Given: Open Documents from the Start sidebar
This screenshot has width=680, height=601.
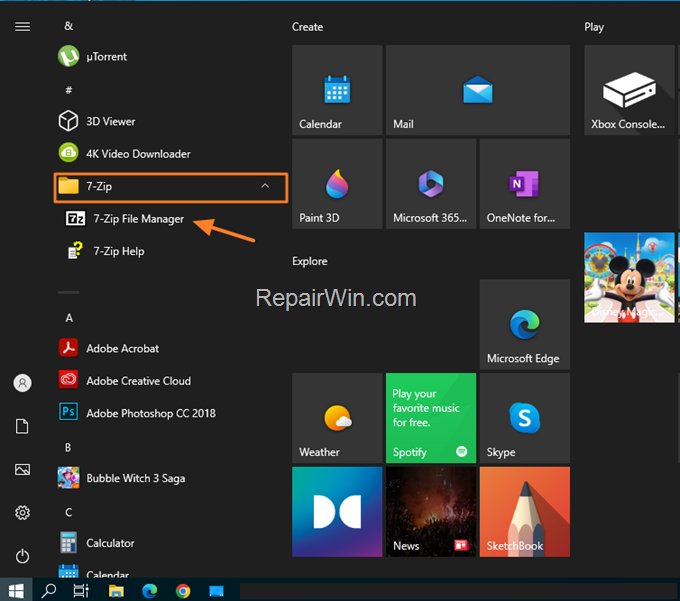Looking at the screenshot, I should point(22,426).
